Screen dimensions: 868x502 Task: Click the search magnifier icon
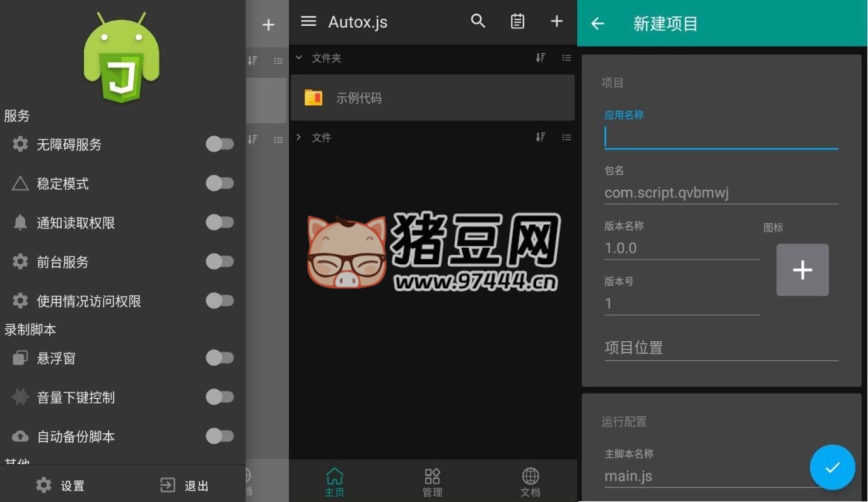pos(478,21)
